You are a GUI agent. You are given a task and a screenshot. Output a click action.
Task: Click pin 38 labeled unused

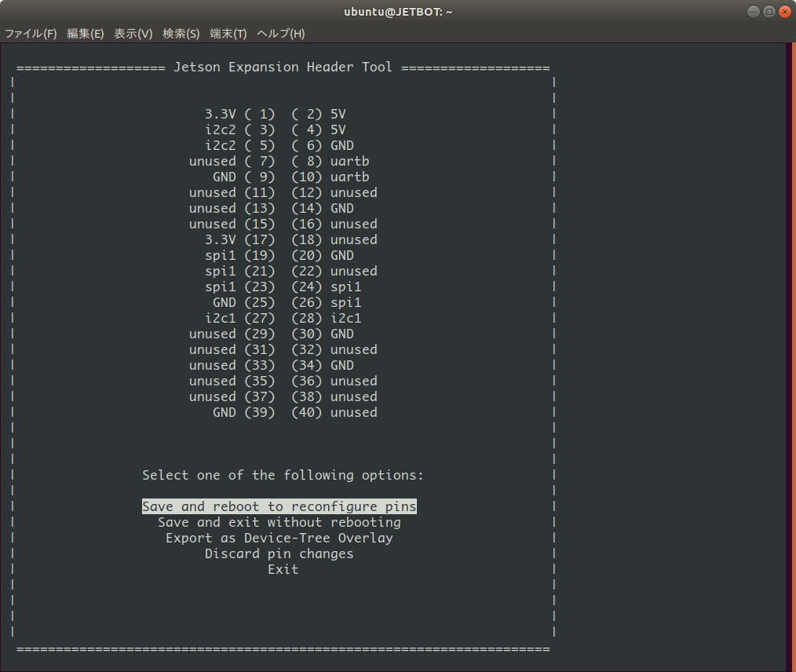[334, 397]
